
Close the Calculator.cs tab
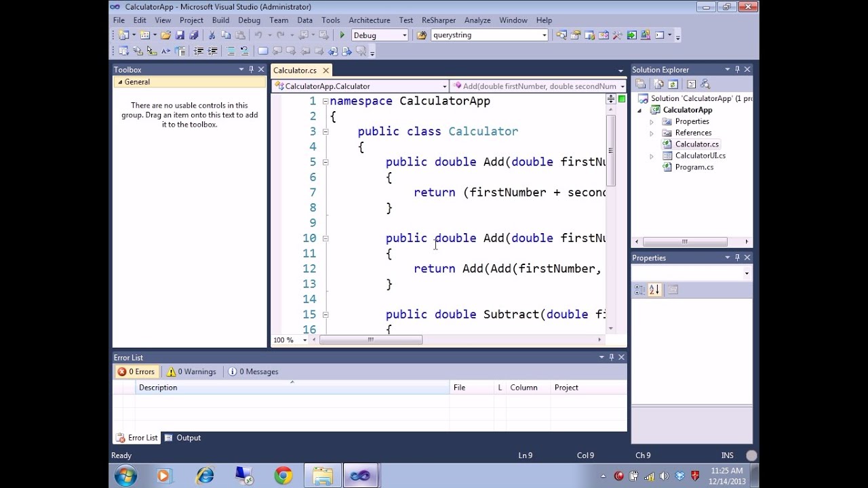(325, 70)
